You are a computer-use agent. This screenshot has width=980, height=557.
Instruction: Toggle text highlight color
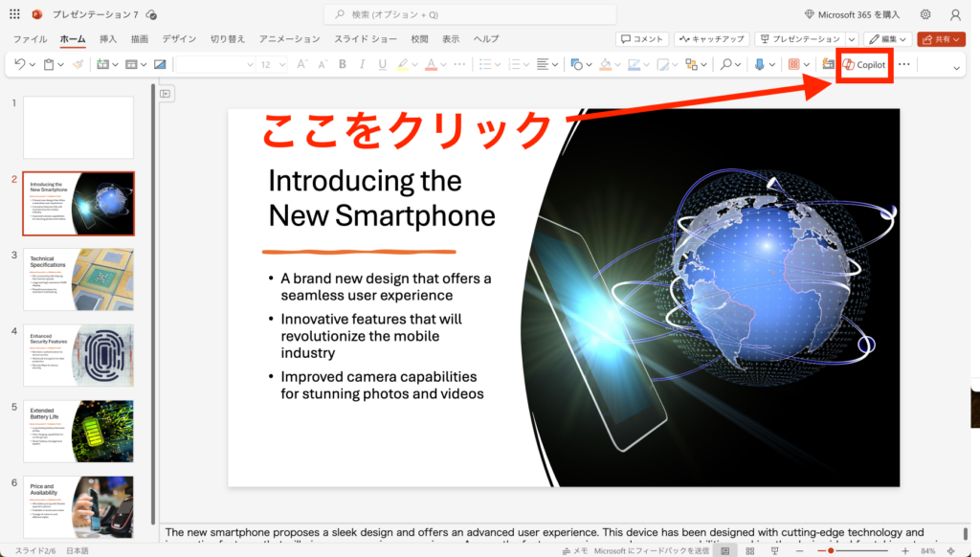[x=404, y=65]
